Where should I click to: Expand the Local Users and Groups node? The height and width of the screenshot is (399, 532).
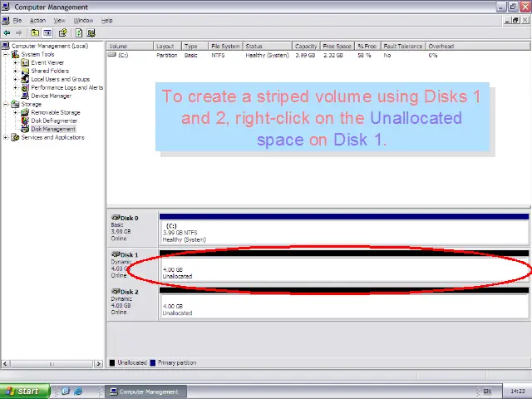click(15, 79)
